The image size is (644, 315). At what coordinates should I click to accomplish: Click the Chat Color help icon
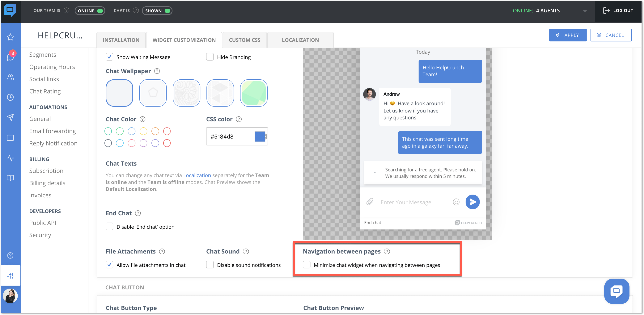(x=142, y=119)
